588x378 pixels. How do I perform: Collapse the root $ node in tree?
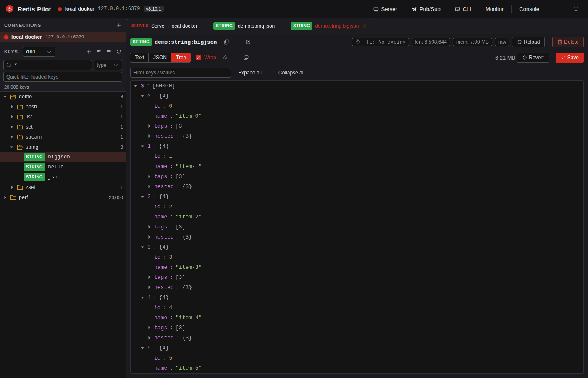pyautogui.click(x=136, y=86)
